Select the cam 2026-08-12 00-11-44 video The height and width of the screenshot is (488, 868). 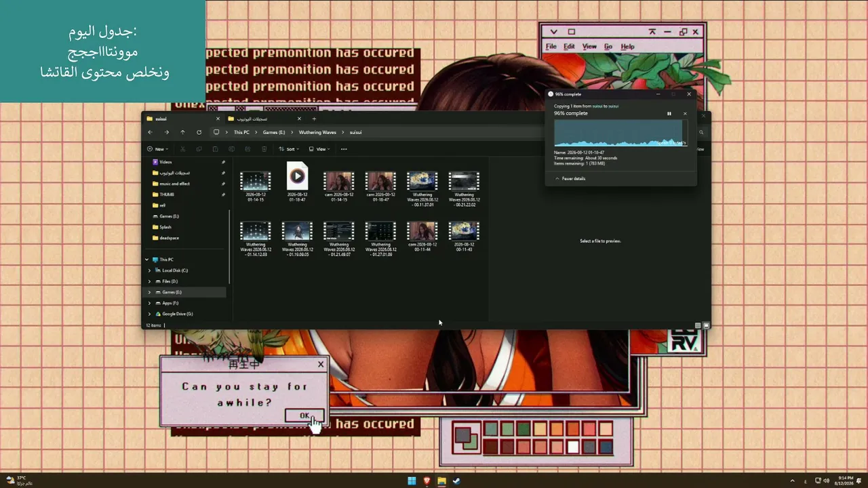point(422,236)
